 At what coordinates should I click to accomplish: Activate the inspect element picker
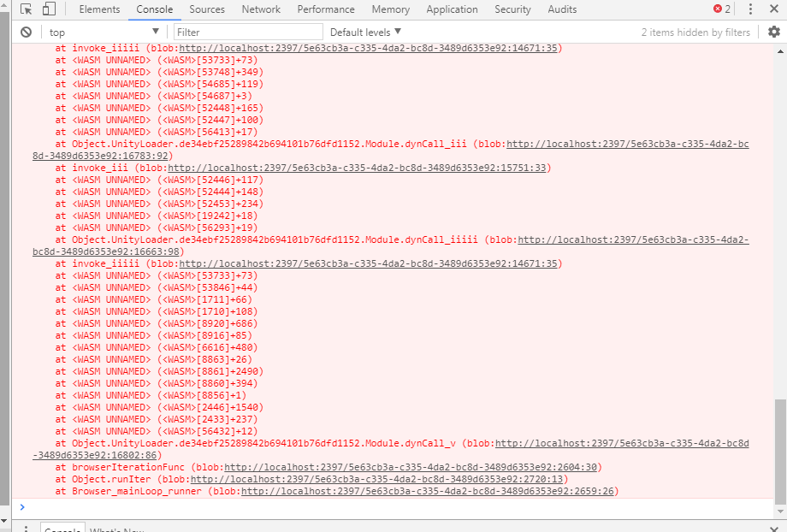pos(27,9)
